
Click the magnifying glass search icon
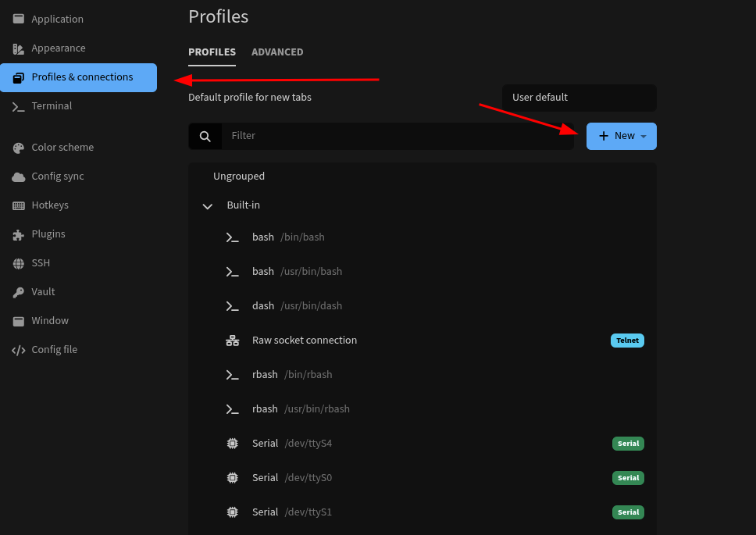[205, 136]
